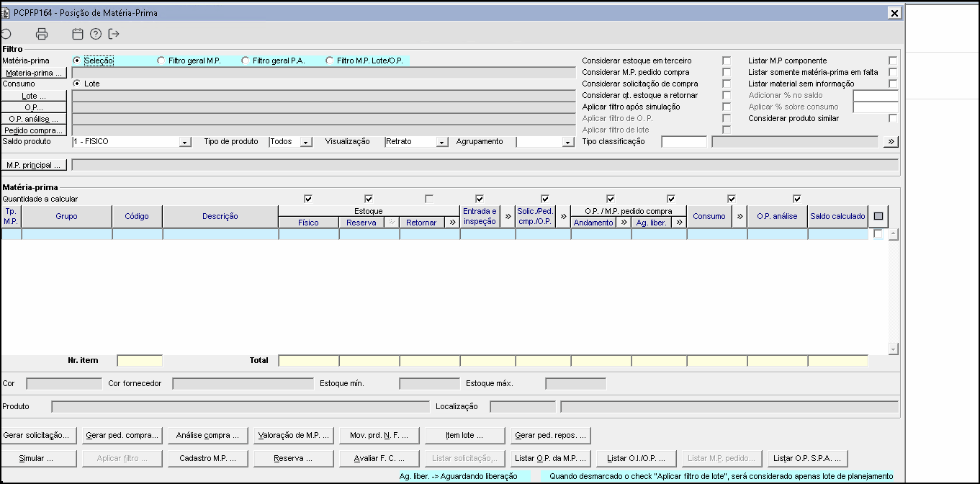Click the Materia-prima ... lookup button
Screen dimensions: 980x484
[34, 73]
